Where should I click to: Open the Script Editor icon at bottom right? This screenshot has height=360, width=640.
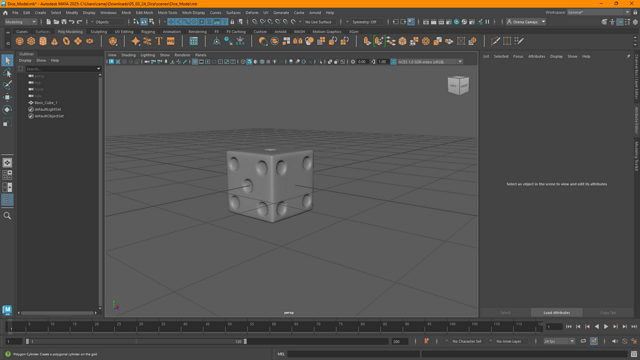[634, 354]
